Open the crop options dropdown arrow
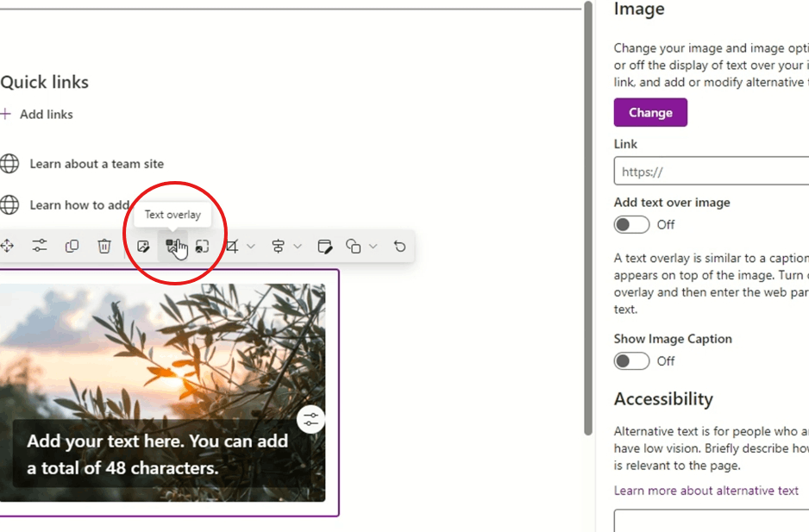The width and height of the screenshot is (809, 532). coord(251,246)
